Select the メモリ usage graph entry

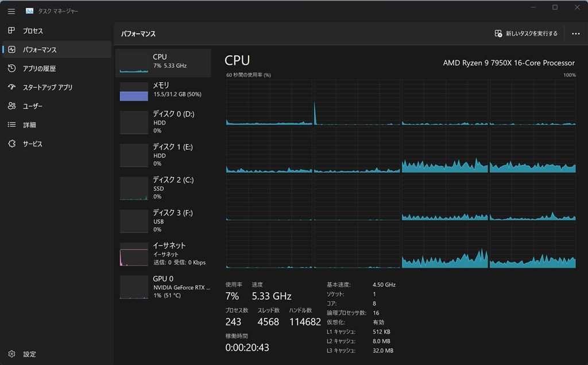(x=163, y=90)
